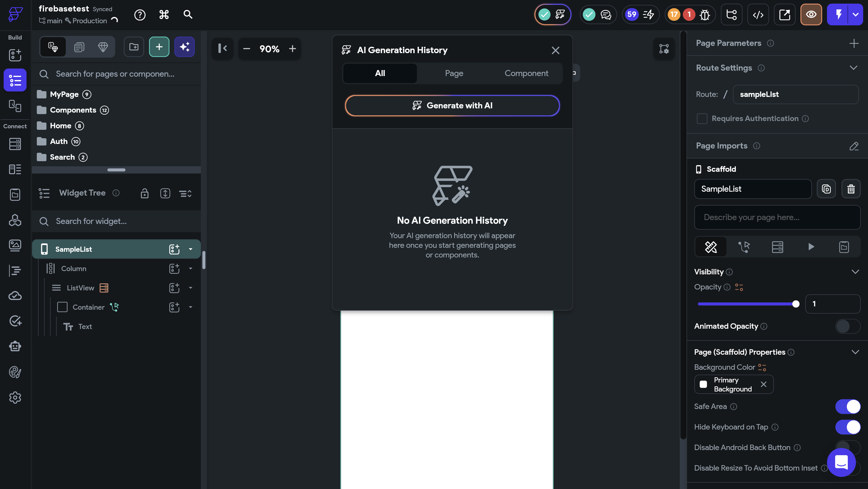Open Theme Settings palette icon in sidebar
Screen dimensions: 868x489
click(15, 372)
